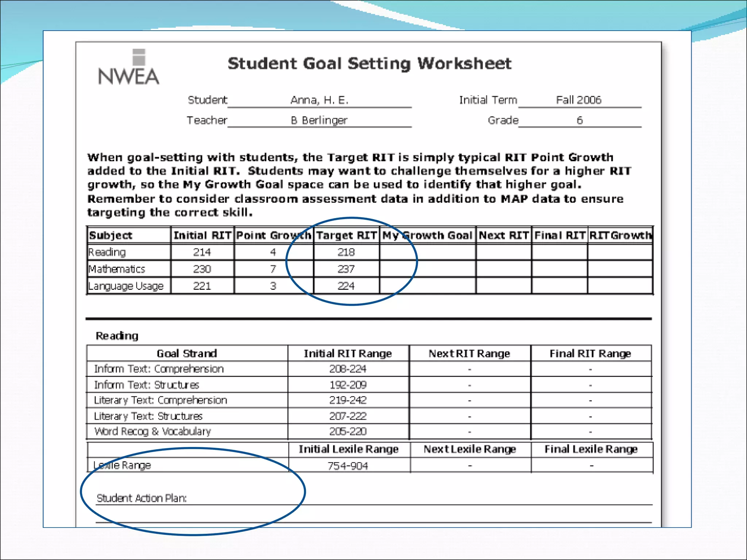Click the Initial Term field Fall 2006
This screenshot has width=747, height=560.
coord(578,100)
